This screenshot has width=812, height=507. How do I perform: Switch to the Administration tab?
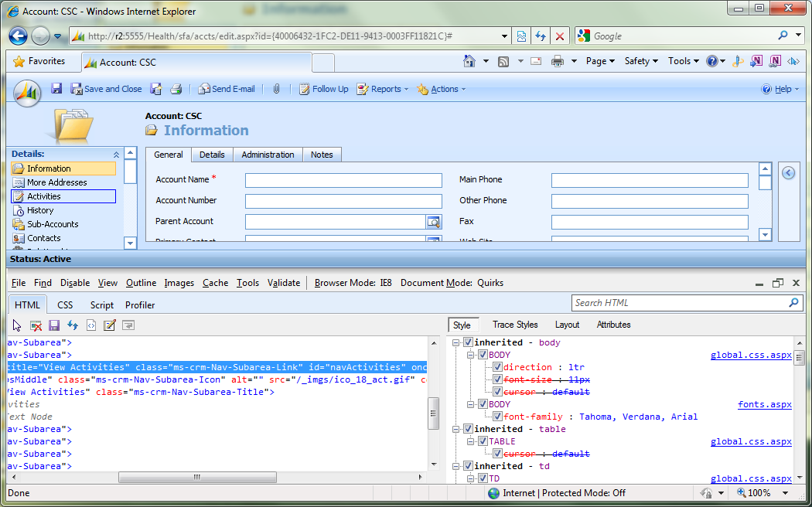pyautogui.click(x=268, y=155)
